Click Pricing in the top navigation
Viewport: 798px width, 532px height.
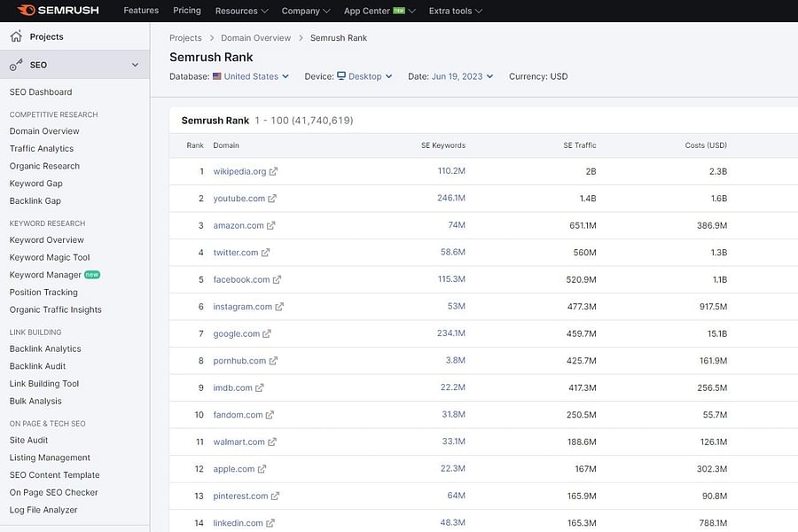(x=187, y=11)
